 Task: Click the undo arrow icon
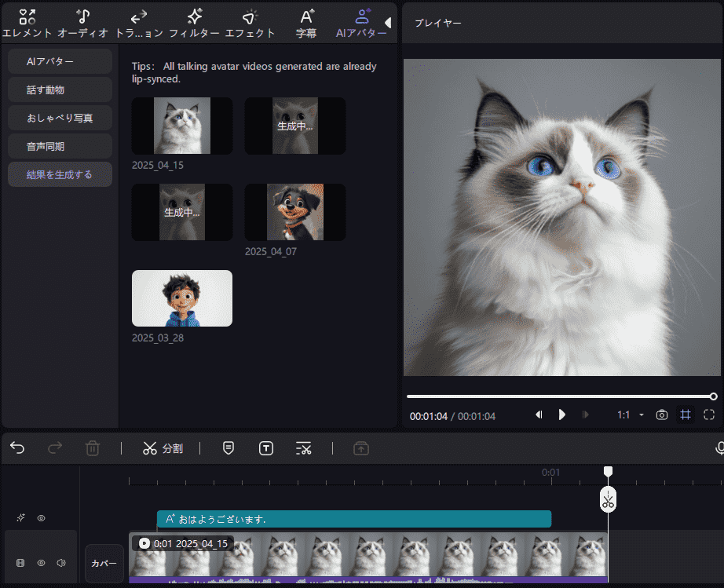pos(16,447)
